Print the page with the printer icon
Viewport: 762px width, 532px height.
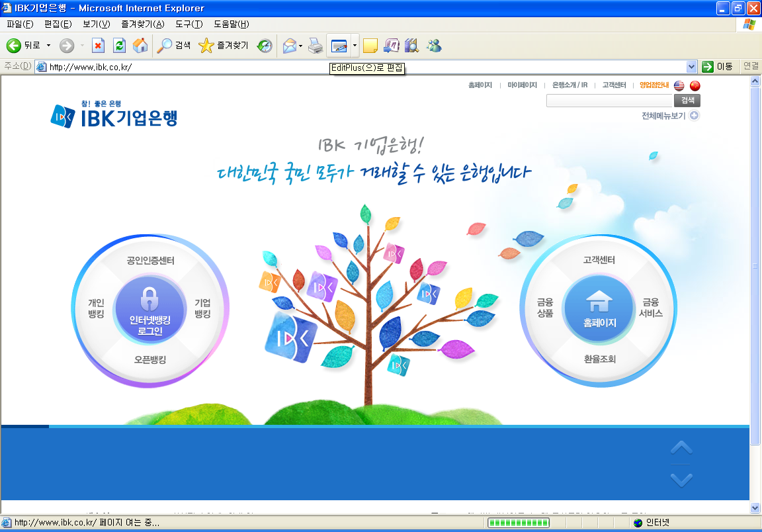[316, 46]
